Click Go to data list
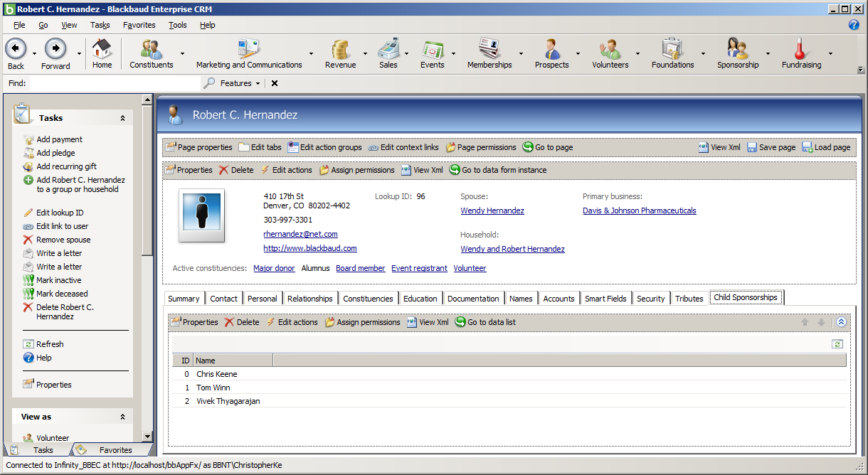The image size is (868, 475). (x=485, y=322)
